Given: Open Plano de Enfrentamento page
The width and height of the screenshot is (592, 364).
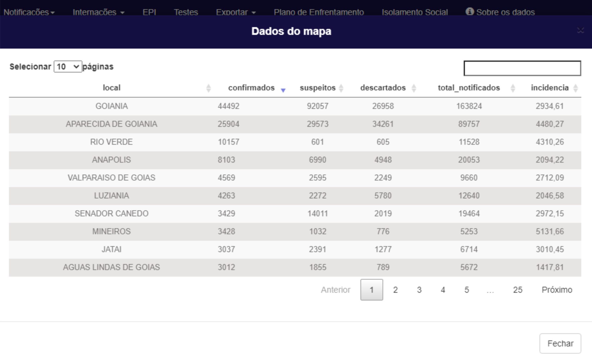Looking at the screenshot, I should click(x=319, y=12).
